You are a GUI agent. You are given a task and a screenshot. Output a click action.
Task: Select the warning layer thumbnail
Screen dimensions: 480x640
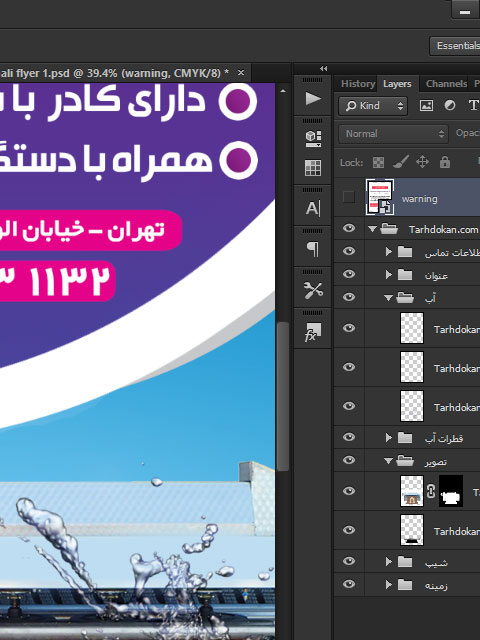[x=380, y=197]
